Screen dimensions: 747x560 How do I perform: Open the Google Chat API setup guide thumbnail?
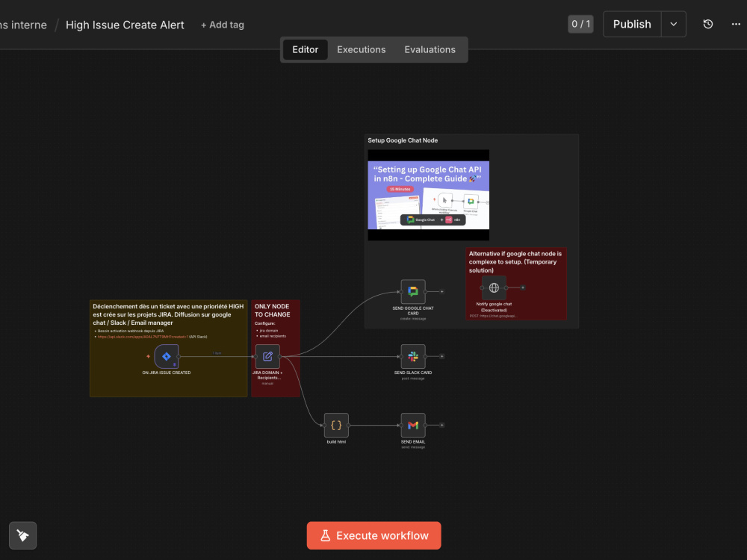[x=428, y=195]
